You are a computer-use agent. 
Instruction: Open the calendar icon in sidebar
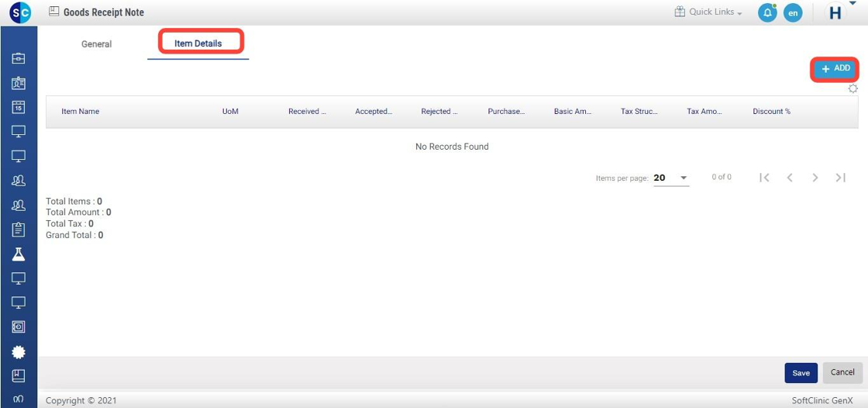click(19, 107)
